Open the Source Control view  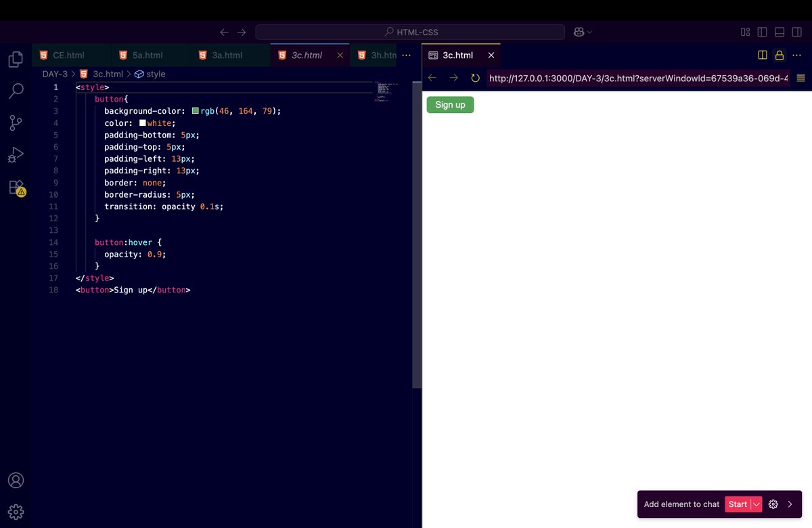click(x=16, y=123)
